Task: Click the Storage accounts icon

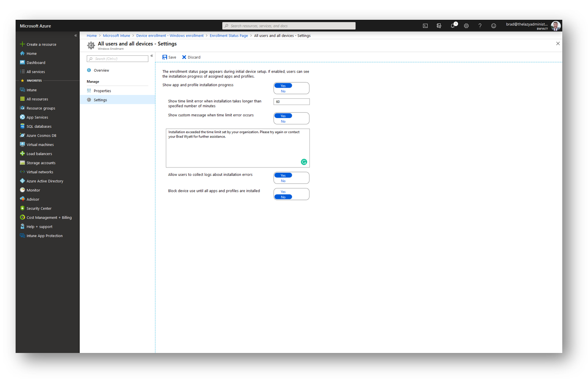Action: pos(22,163)
